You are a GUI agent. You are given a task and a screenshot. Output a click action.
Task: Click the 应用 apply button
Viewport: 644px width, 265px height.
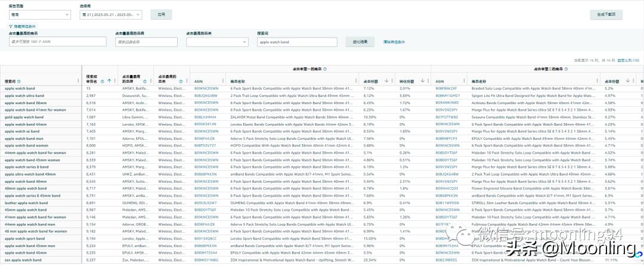[161, 14]
